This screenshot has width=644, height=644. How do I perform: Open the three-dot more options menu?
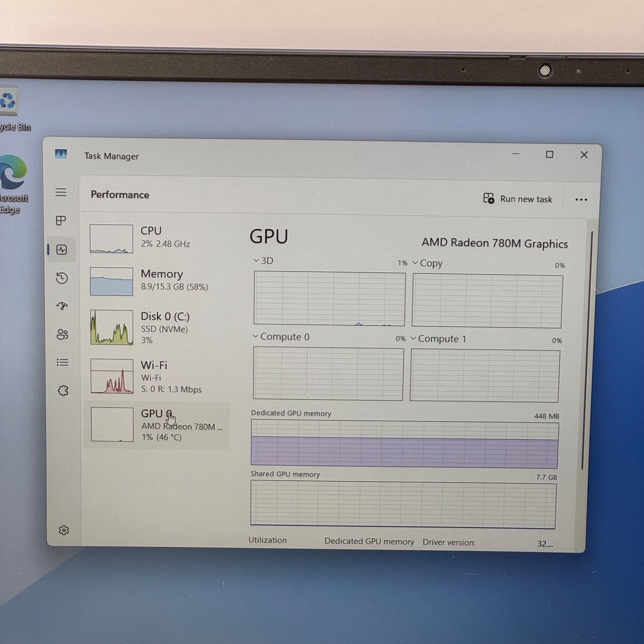(581, 200)
